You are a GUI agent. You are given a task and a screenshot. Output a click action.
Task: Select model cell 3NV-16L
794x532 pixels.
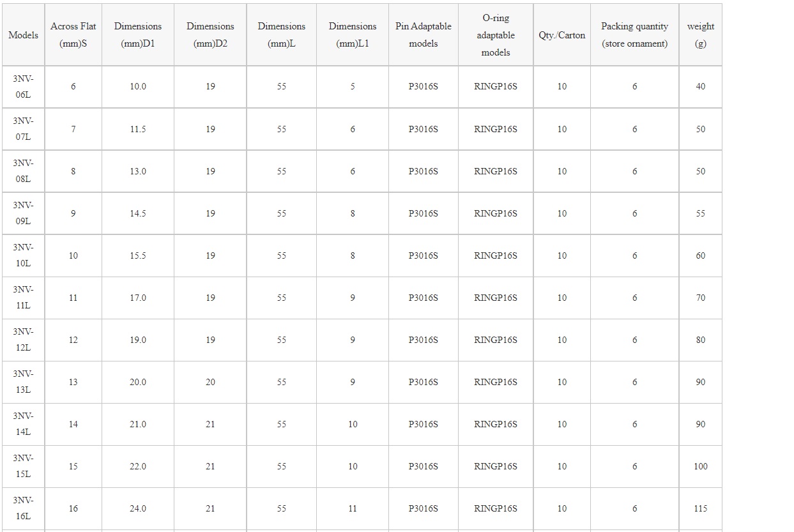23,508
